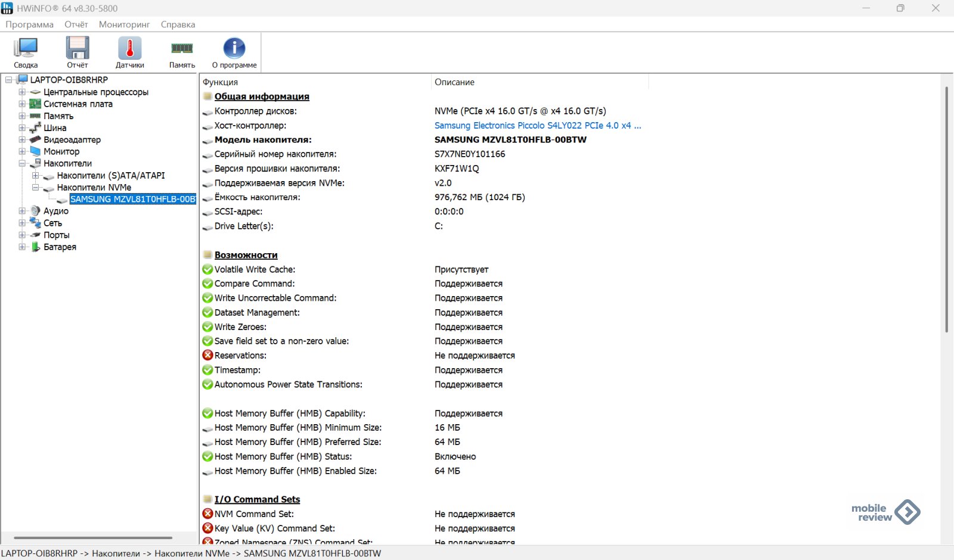Screen dimensions: 954x560
Task: Open the Справка menu
Action: click(x=178, y=24)
